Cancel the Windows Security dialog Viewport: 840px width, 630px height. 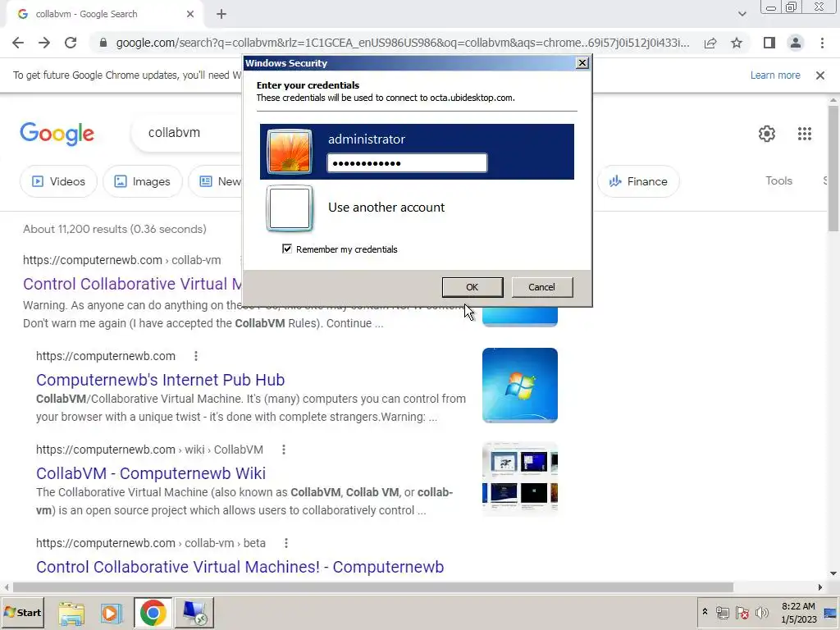tap(542, 287)
